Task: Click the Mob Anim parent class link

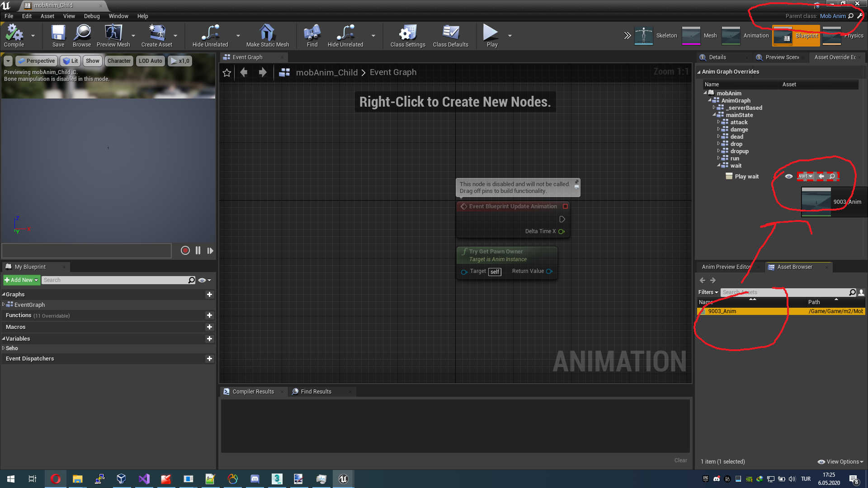Action: pos(833,16)
